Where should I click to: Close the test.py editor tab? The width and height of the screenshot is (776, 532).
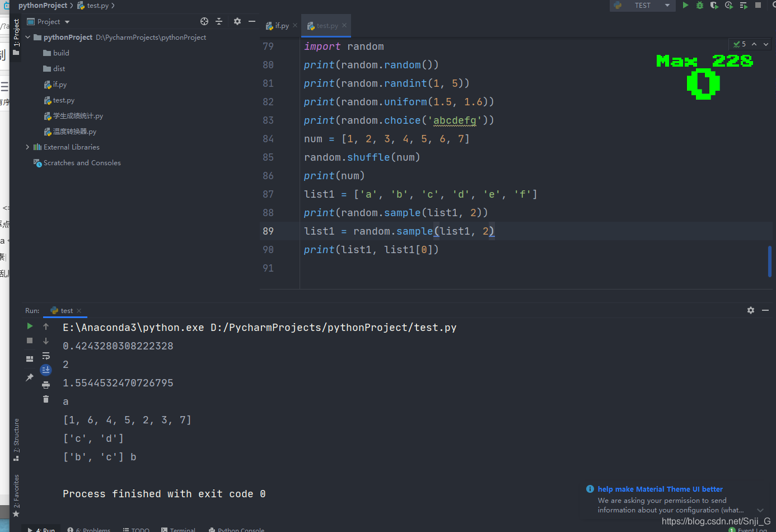[x=344, y=25]
